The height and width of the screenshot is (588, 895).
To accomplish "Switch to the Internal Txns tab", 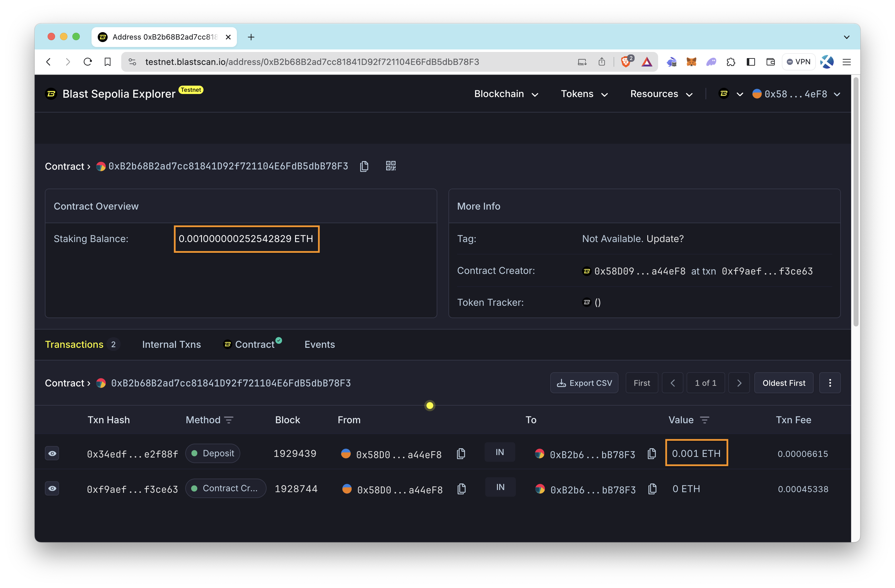I will 171,344.
